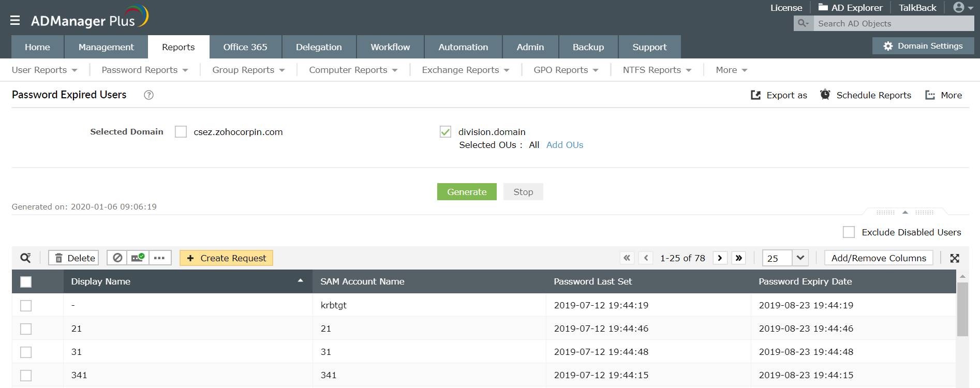Image resolution: width=980 pixels, height=388 pixels.
Task: Click the user account profile icon
Action: [x=959, y=7]
